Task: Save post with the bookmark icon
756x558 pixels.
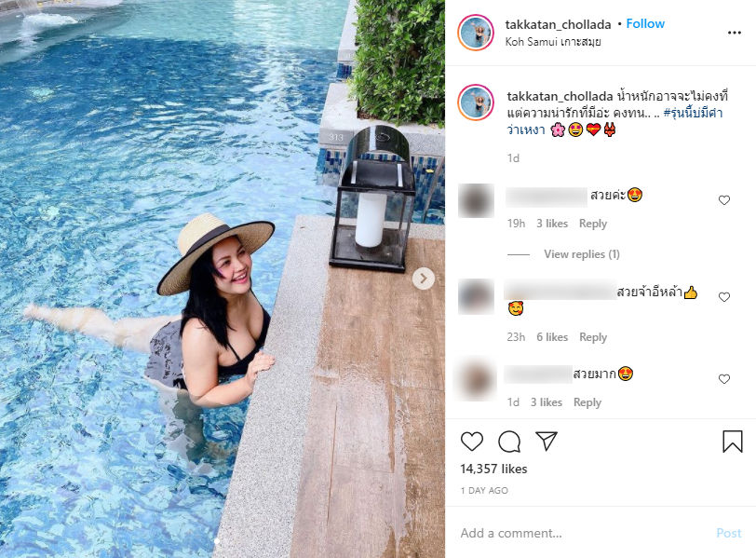Action: (733, 442)
